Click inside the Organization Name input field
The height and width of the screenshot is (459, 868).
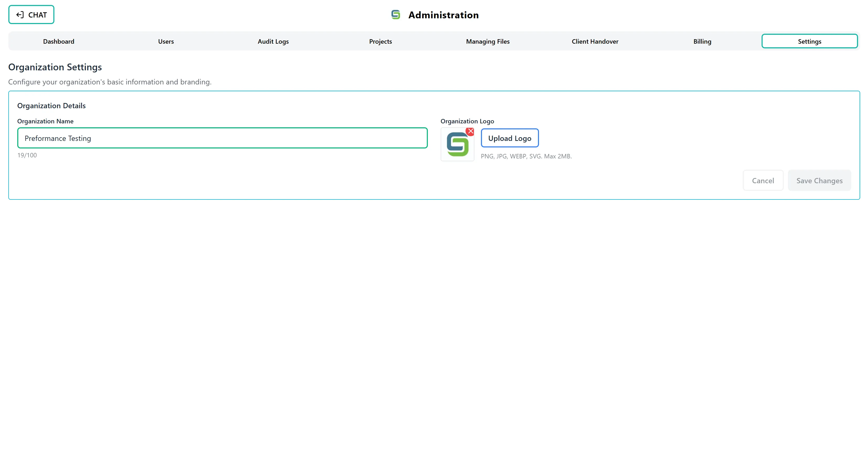tap(222, 138)
